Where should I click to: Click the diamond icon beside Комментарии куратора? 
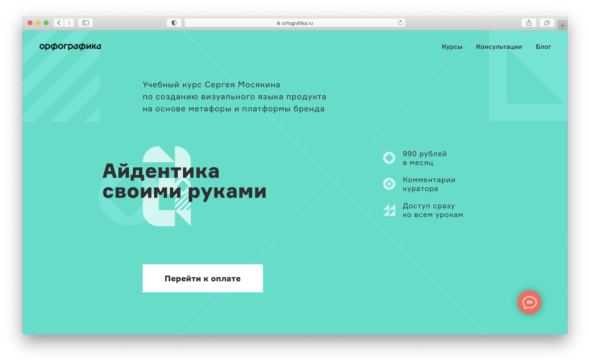pos(389,184)
